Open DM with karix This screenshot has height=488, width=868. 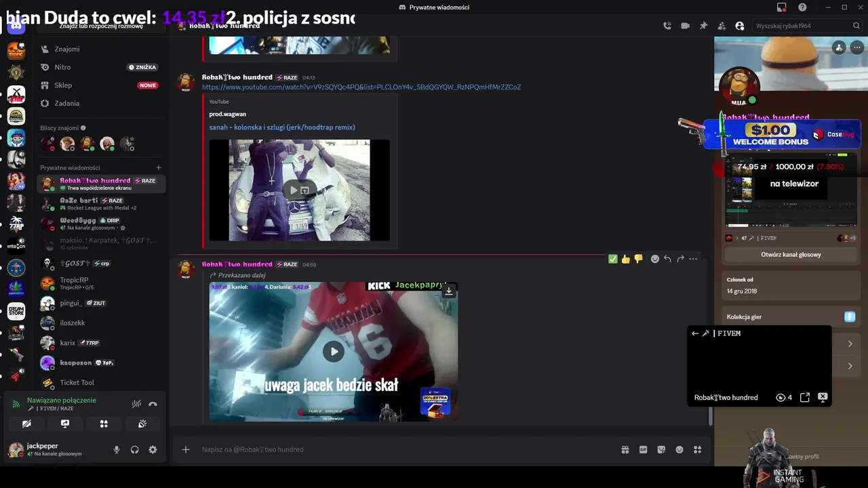tap(100, 343)
